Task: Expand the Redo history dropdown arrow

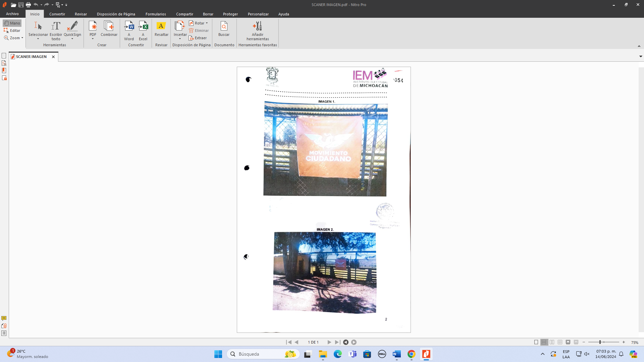Action: pyautogui.click(x=52, y=5)
